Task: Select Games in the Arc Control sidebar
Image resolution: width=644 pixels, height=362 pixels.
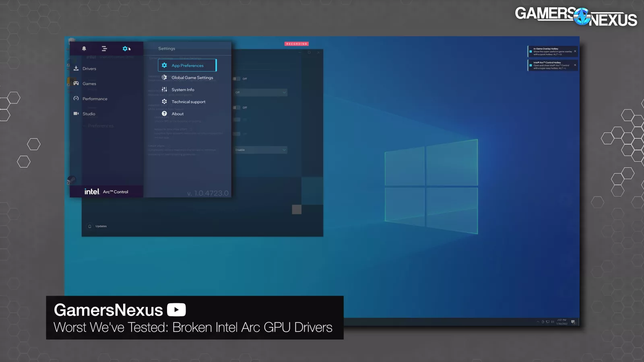Action: 89,84
